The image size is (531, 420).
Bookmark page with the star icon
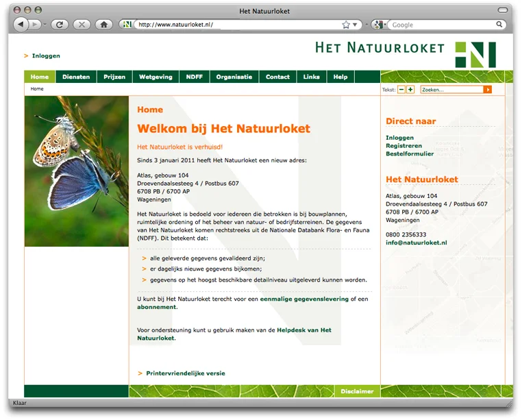click(346, 25)
